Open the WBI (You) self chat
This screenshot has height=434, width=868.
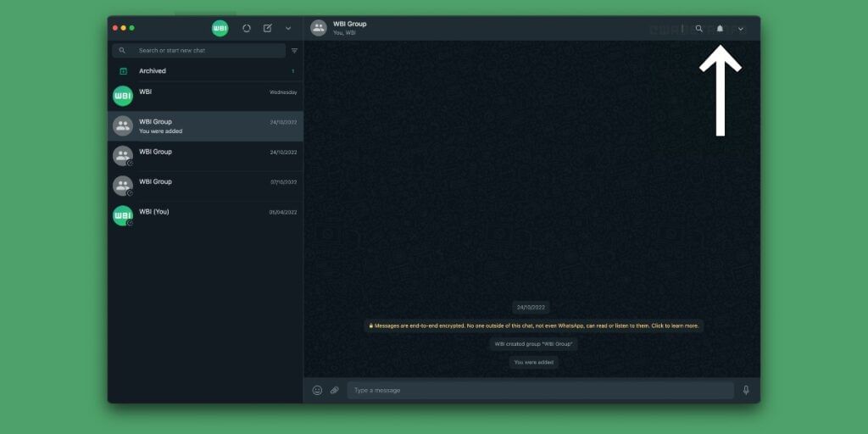[205, 216]
